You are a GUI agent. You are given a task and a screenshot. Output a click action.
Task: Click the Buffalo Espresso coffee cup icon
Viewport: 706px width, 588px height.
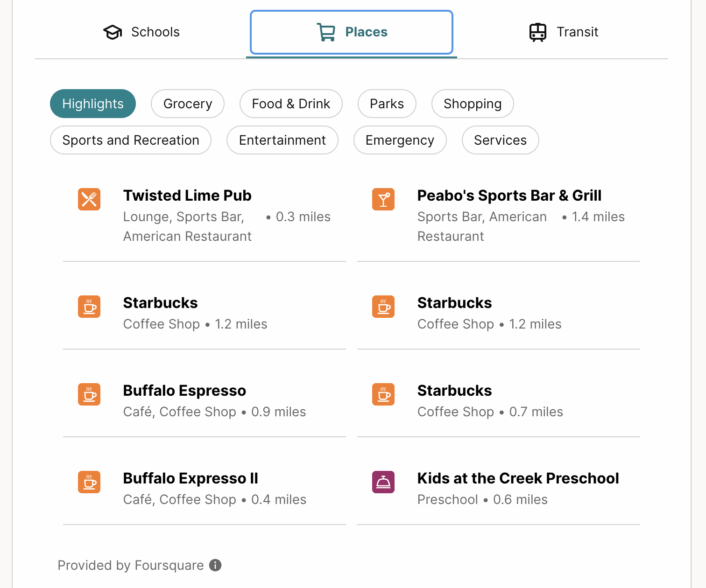89,394
